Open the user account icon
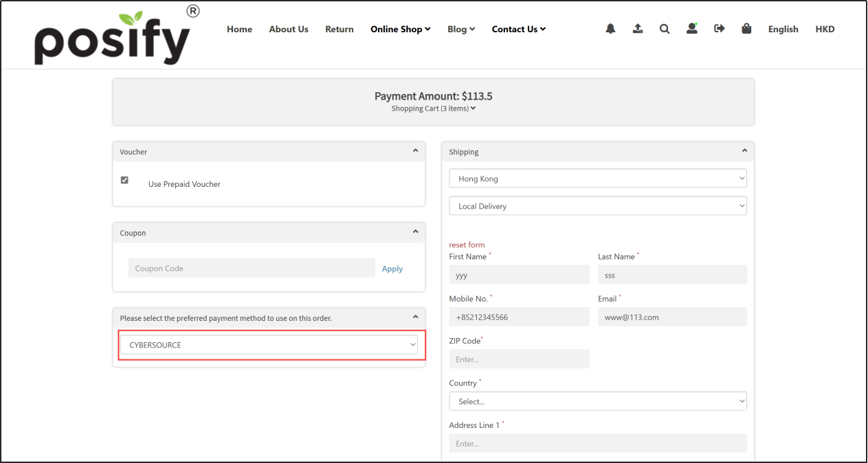Viewport: 868px width, 463px height. coord(692,29)
